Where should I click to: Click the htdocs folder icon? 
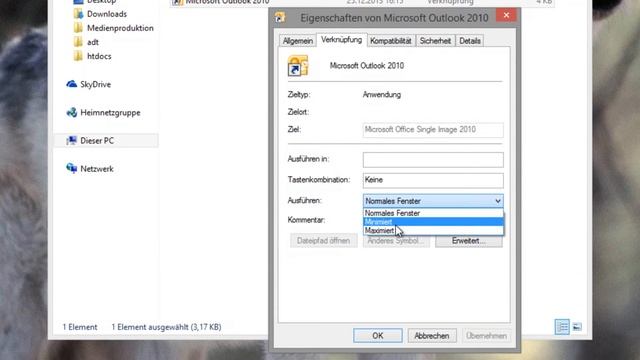[78, 56]
